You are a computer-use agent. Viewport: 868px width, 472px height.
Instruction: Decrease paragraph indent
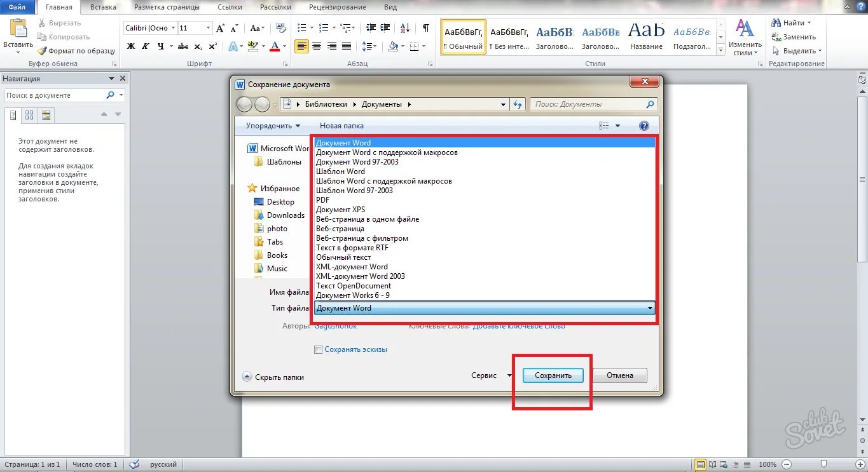point(370,28)
